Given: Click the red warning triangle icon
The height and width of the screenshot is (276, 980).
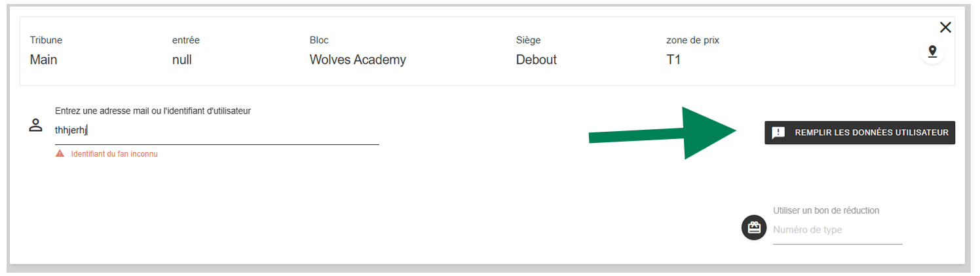Looking at the screenshot, I should click(60, 154).
